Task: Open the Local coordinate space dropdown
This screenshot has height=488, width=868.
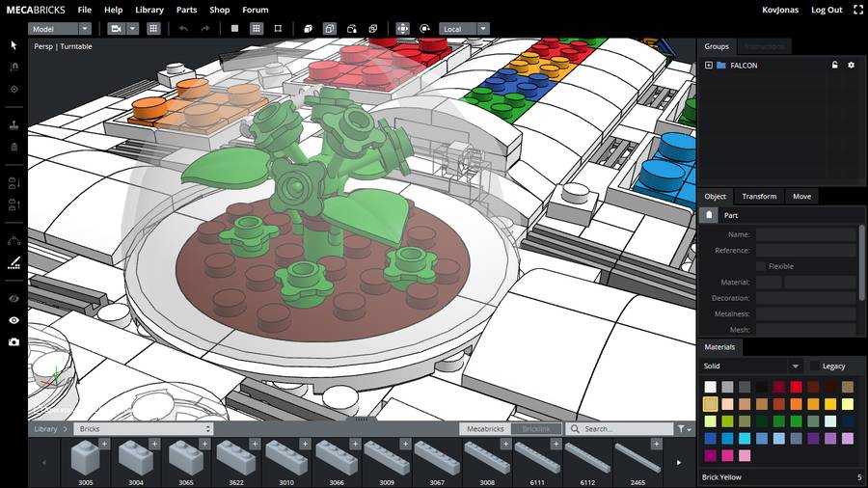Action: (x=465, y=29)
